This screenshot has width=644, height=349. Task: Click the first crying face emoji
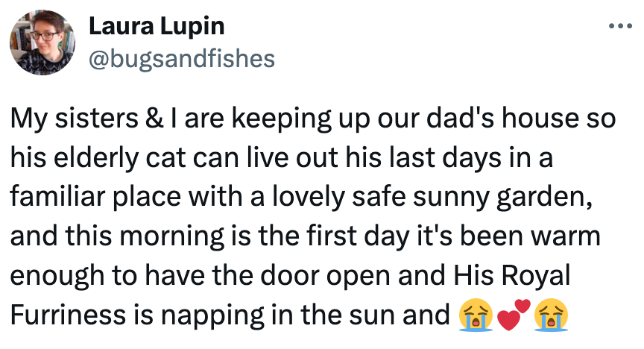(475, 315)
